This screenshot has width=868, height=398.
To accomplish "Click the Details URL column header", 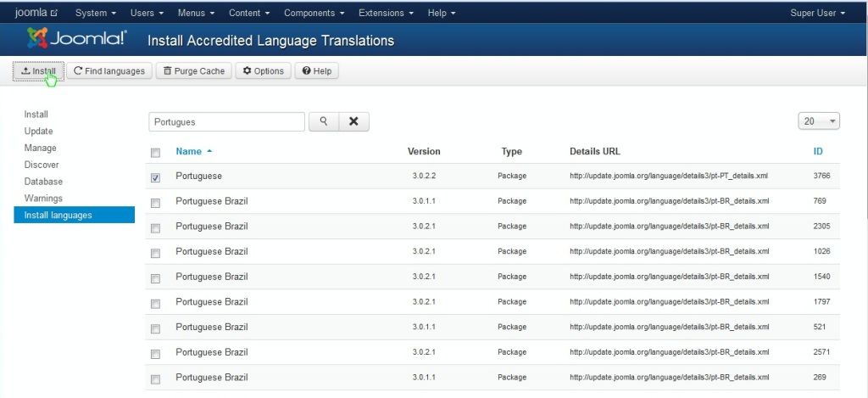I will pos(595,151).
